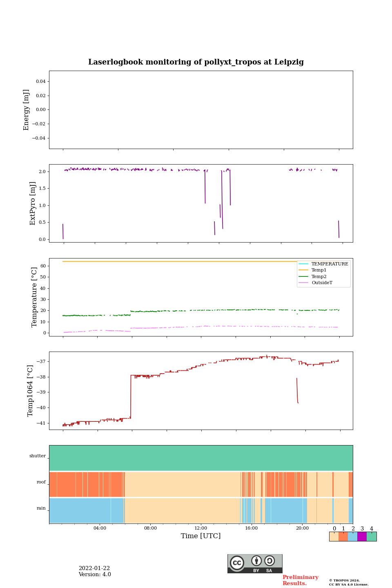Click the green shutter status band

[x=201, y=458]
